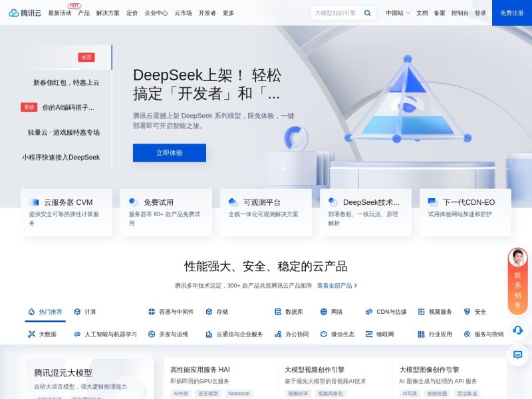
Task: Click the box icon beside 存储
Action: point(209,312)
